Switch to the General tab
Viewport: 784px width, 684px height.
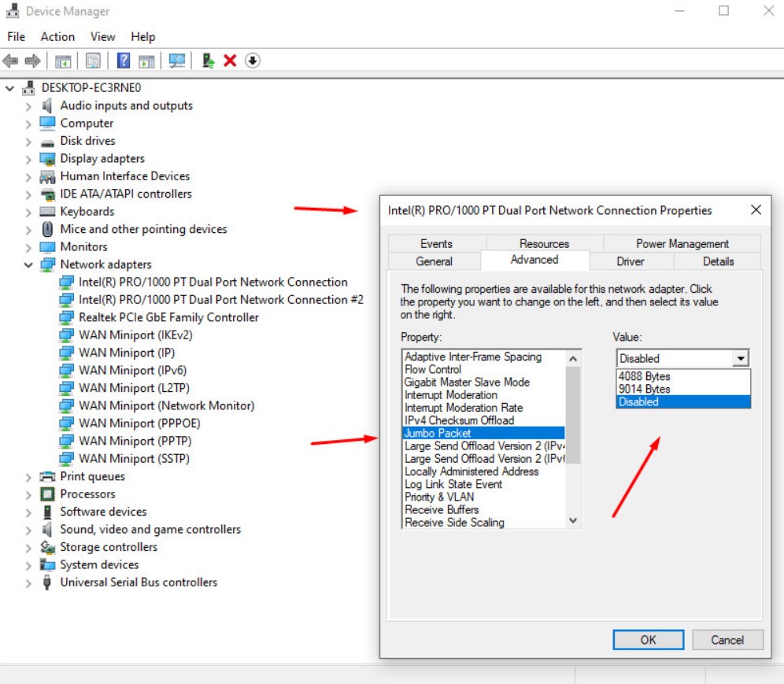[x=434, y=261]
